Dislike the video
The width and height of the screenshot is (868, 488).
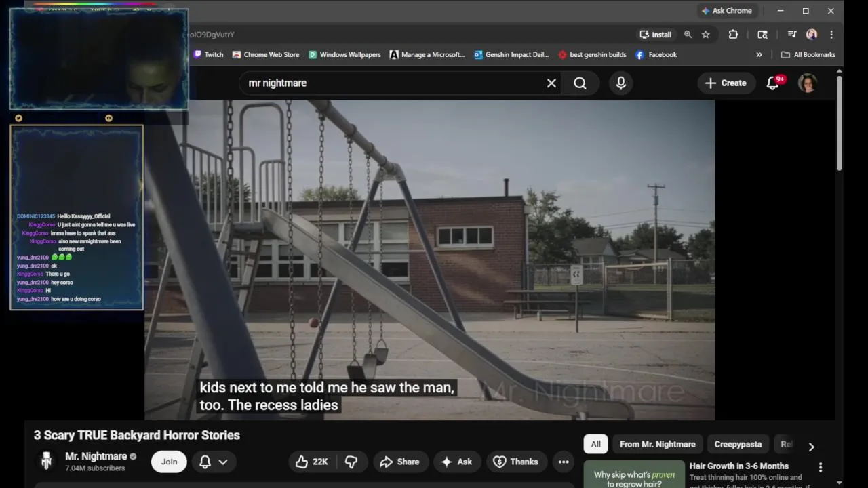coord(351,462)
